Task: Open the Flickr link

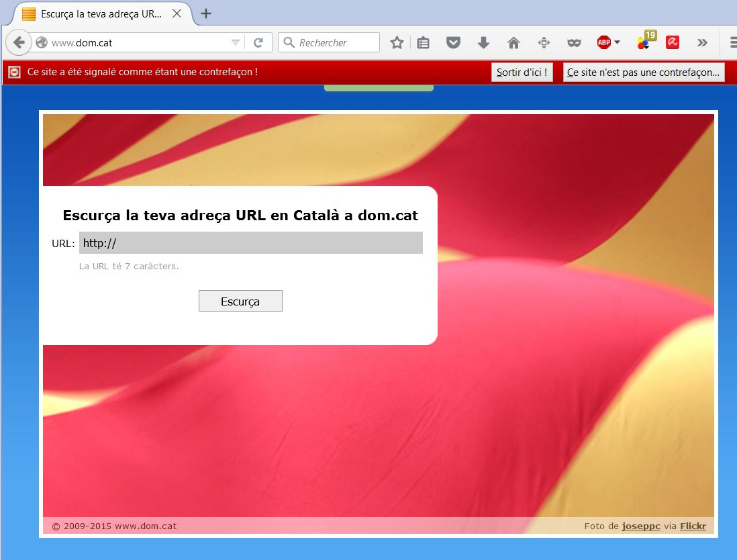Action: coord(693,526)
